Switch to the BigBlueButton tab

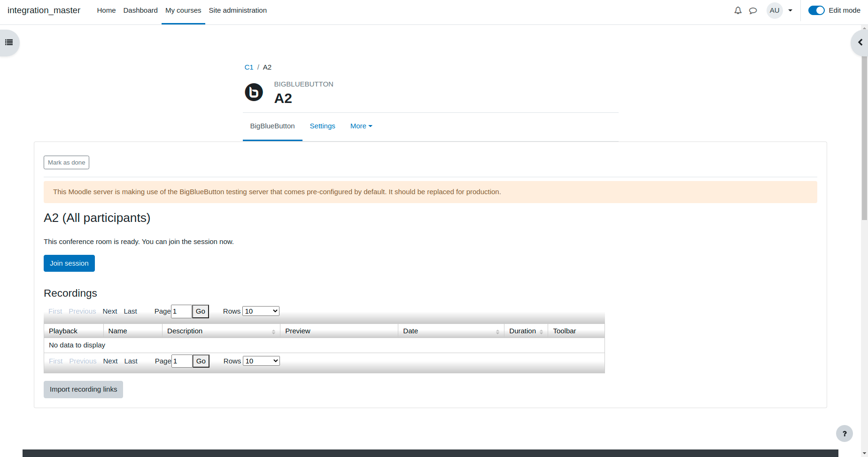[272, 126]
